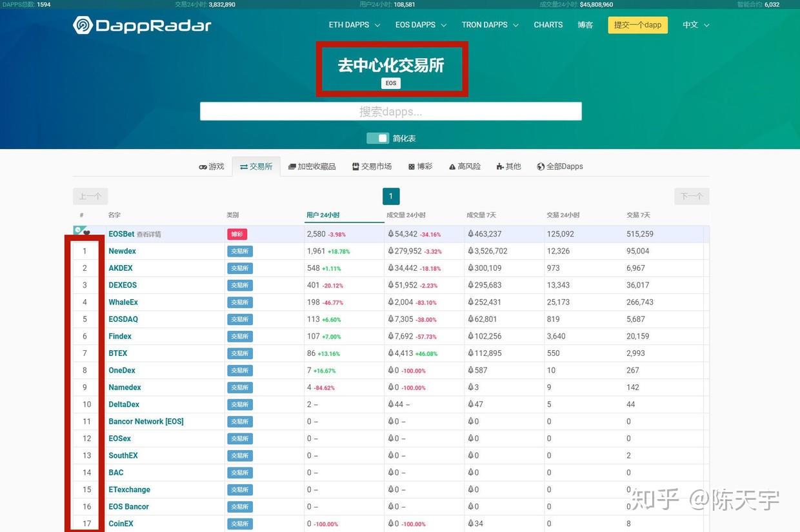800x532 pixels.
Task: Click the 交易所 tag on Newdex row
Action: pos(240,251)
